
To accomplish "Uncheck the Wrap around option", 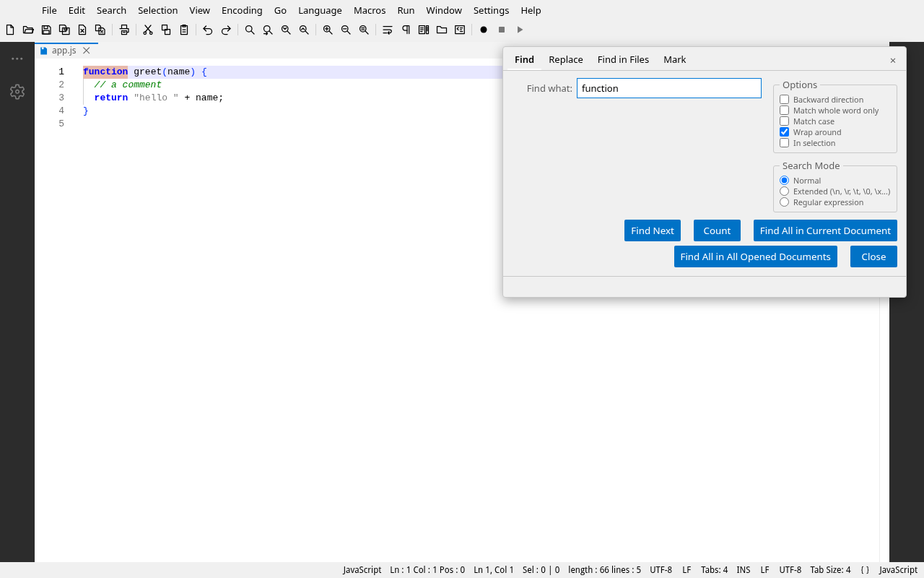I will [785, 132].
